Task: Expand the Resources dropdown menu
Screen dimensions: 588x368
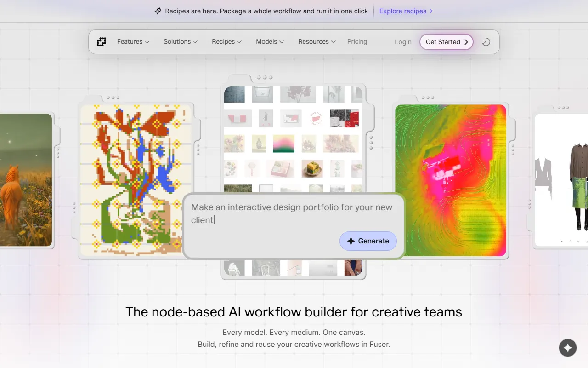Action: coord(317,41)
